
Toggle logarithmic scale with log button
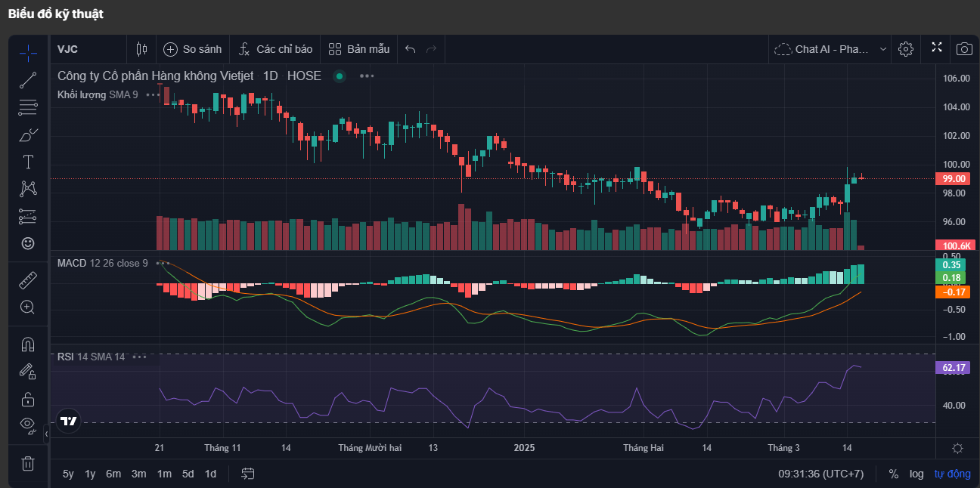(916, 474)
